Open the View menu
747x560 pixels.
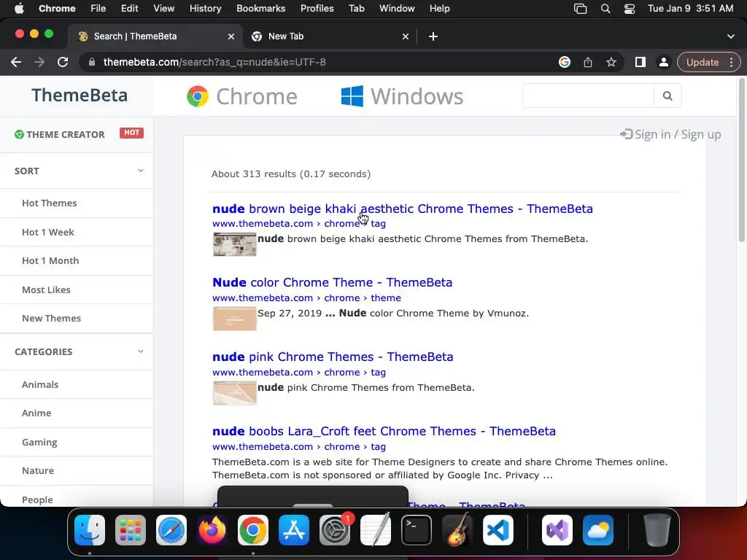[x=163, y=9]
